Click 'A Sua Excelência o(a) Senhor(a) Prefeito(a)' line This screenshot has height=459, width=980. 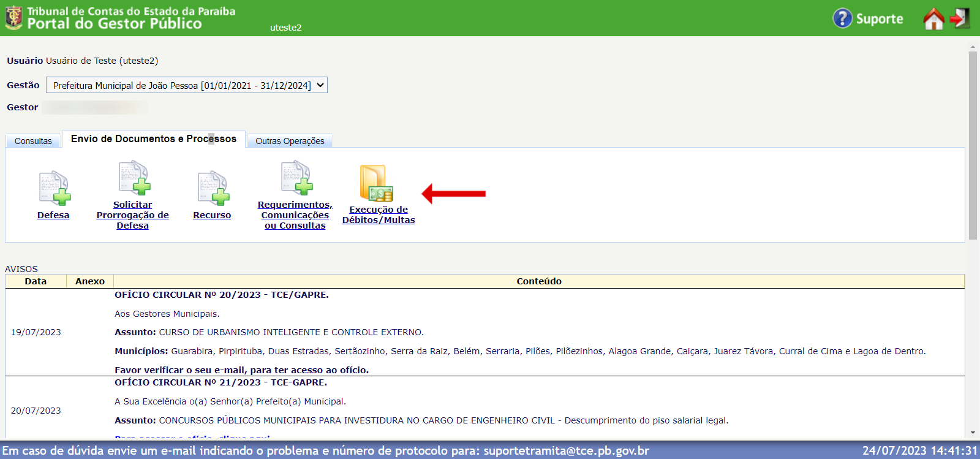[x=230, y=401]
